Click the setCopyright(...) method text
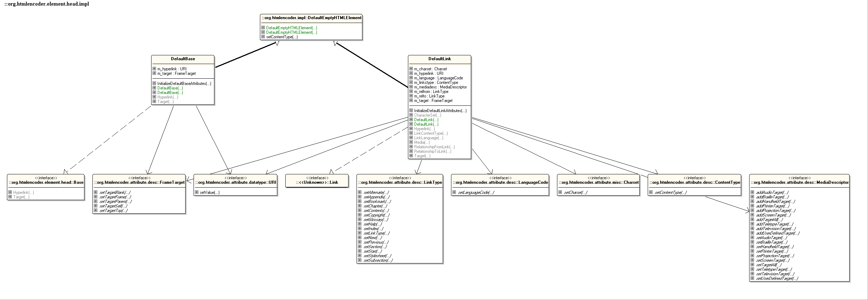 click(x=376, y=215)
